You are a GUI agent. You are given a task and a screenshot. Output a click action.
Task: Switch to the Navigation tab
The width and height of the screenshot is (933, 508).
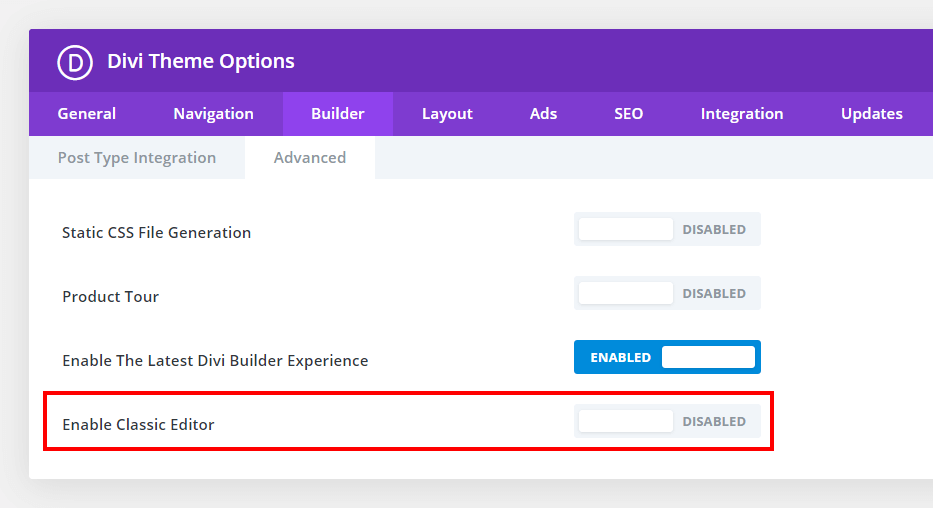[x=213, y=114]
